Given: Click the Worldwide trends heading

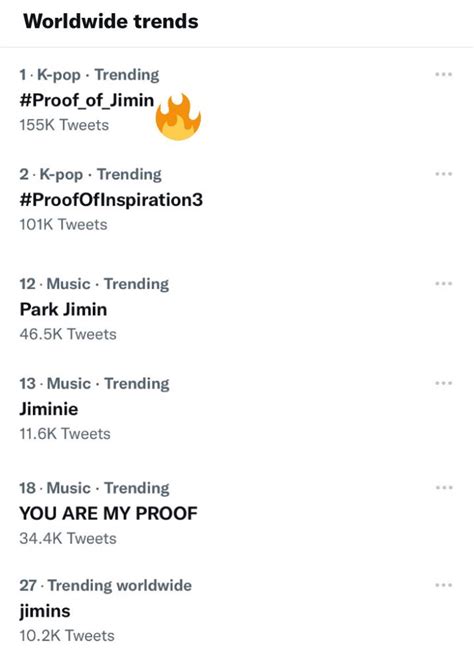Looking at the screenshot, I should coord(111,21).
